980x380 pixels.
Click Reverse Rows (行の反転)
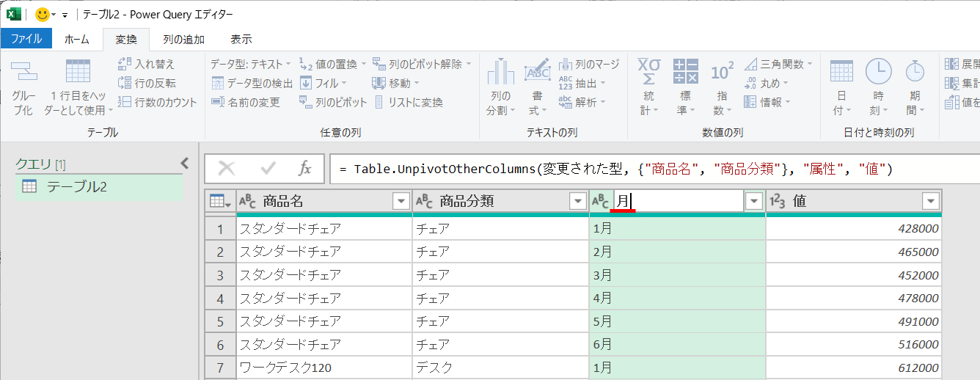147,83
